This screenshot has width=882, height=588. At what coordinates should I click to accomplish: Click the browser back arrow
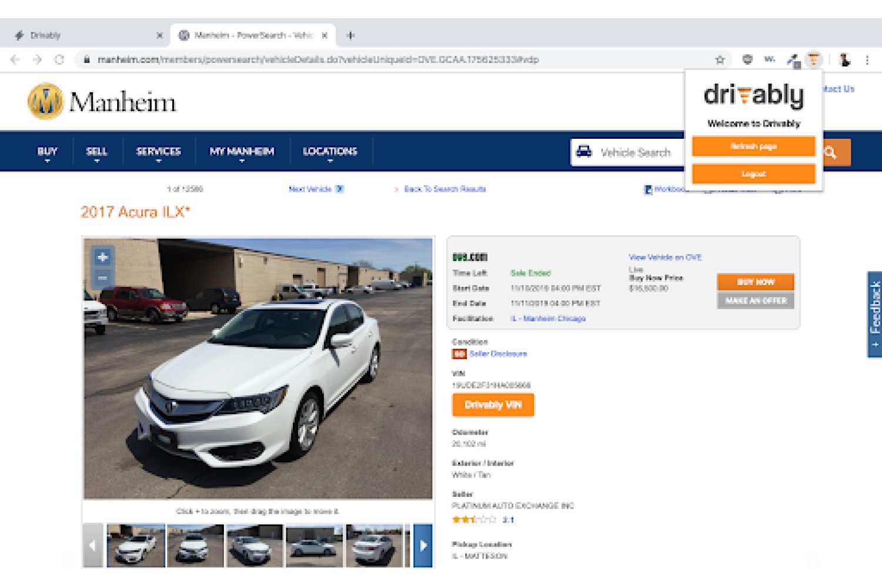15,59
